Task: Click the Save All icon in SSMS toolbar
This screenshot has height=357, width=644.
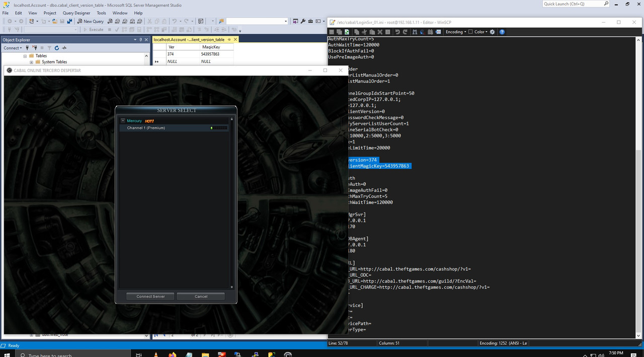Action: pos(69,21)
